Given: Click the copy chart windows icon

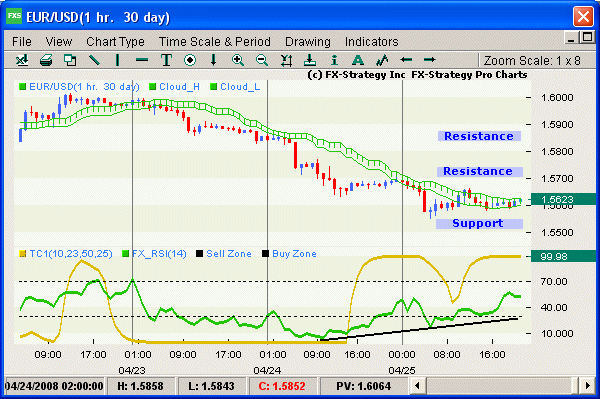Looking at the screenshot, I should click(x=70, y=60).
